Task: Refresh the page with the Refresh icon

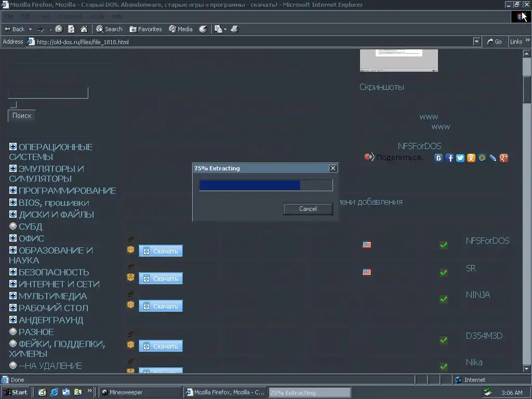Action: click(x=71, y=29)
